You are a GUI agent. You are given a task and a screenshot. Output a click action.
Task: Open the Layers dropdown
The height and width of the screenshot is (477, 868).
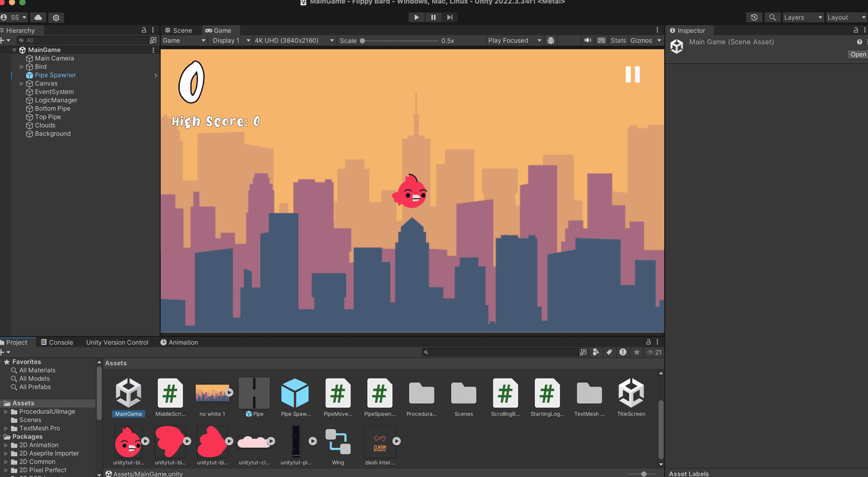802,18
